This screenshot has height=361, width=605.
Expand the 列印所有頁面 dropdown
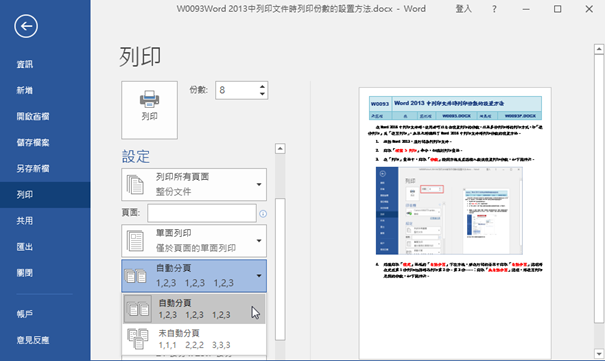click(194, 184)
